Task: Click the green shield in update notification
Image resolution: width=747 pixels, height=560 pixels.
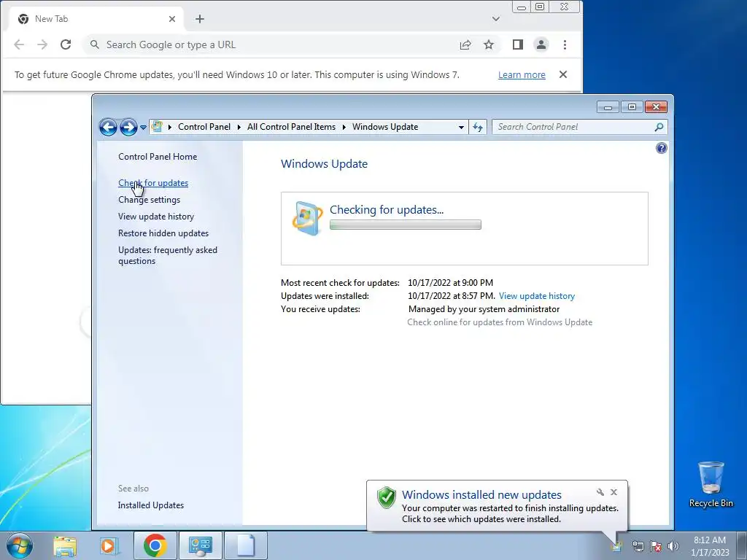Action: (387, 498)
